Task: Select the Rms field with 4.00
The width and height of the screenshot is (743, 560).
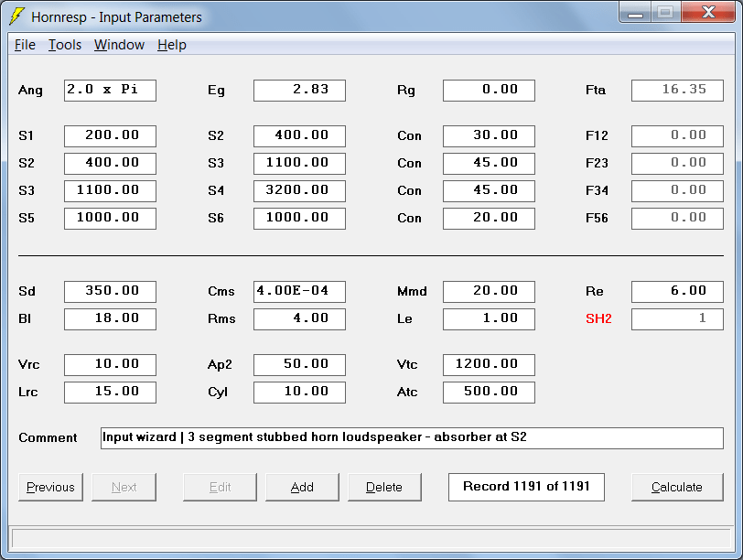Action: click(299, 318)
